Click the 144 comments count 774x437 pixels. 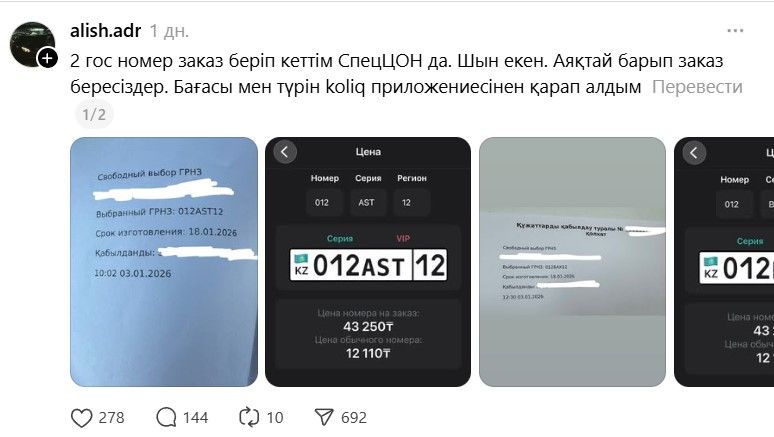[x=195, y=418]
